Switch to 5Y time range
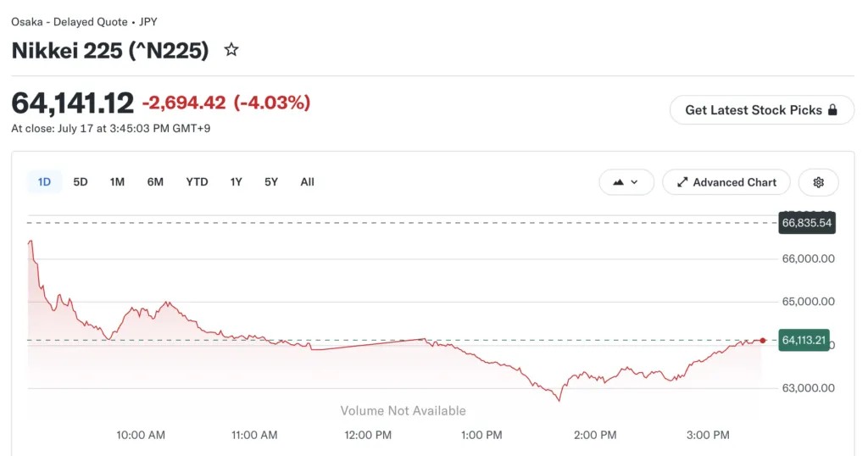868x456 pixels. tap(270, 182)
